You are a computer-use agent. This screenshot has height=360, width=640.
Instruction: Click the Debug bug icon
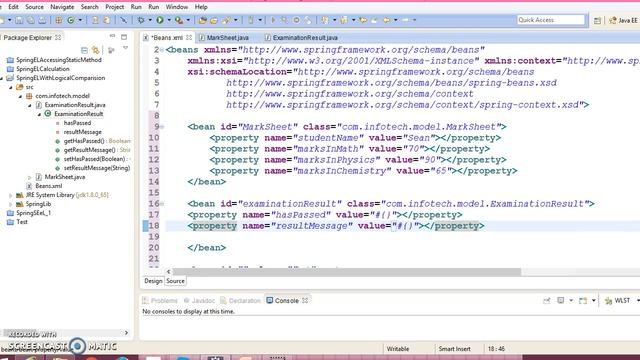coord(141,20)
